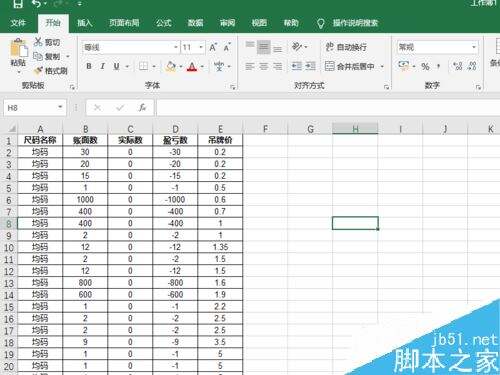Toggle Wrap Text (自动换行)
500x375 pixels.
pos(346,47)
